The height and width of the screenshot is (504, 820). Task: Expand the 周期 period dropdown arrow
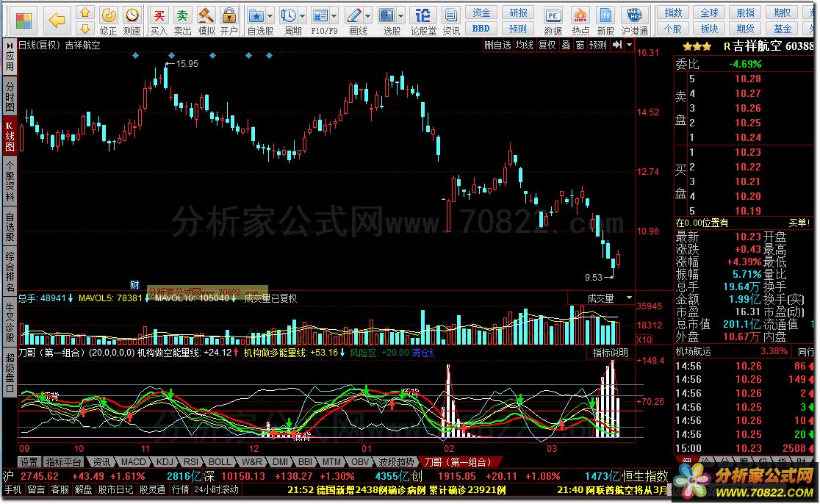click(302, 16)
